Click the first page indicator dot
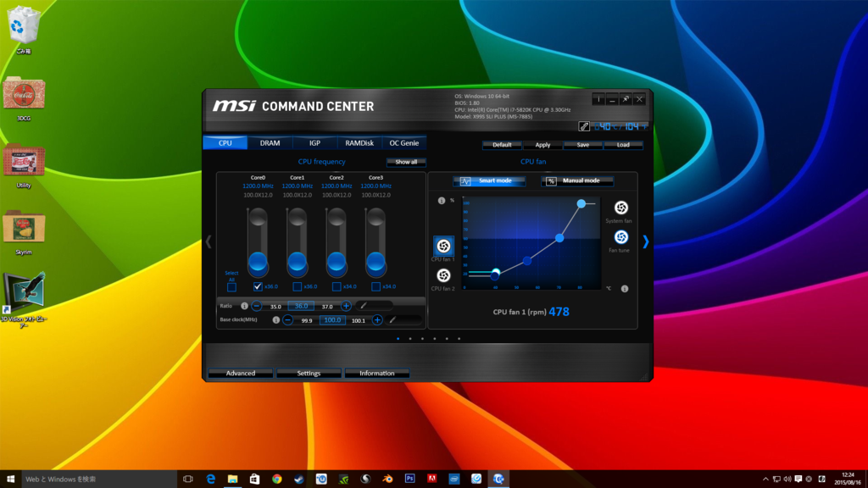Image resolution: width=868 pixels, height=488 pixels. (398, 339)
